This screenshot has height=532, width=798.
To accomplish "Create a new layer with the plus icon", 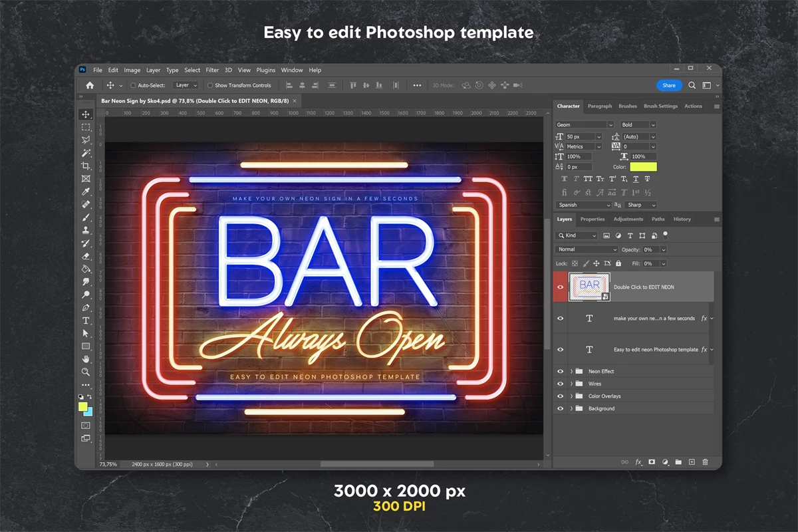I will click(x=692, y=462).
